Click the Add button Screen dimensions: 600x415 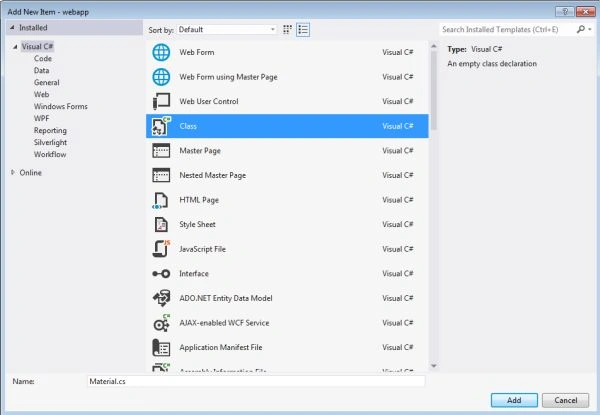click(514, 400)
